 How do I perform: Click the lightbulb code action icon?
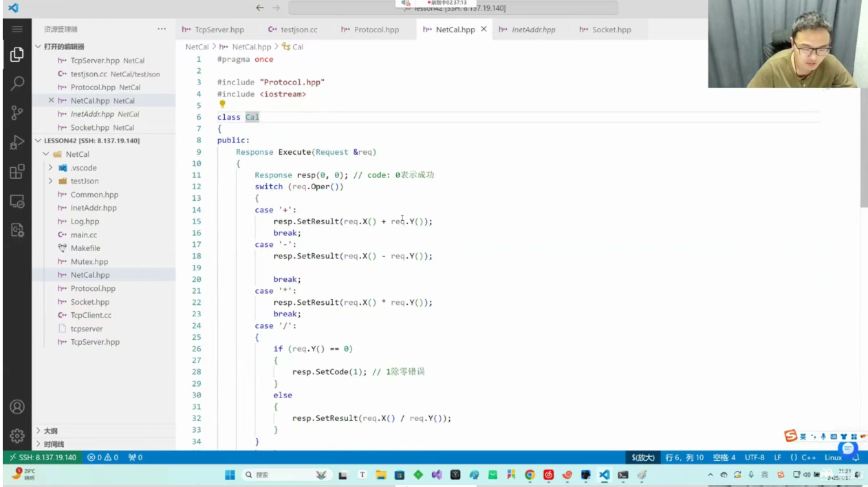[222, 105]
